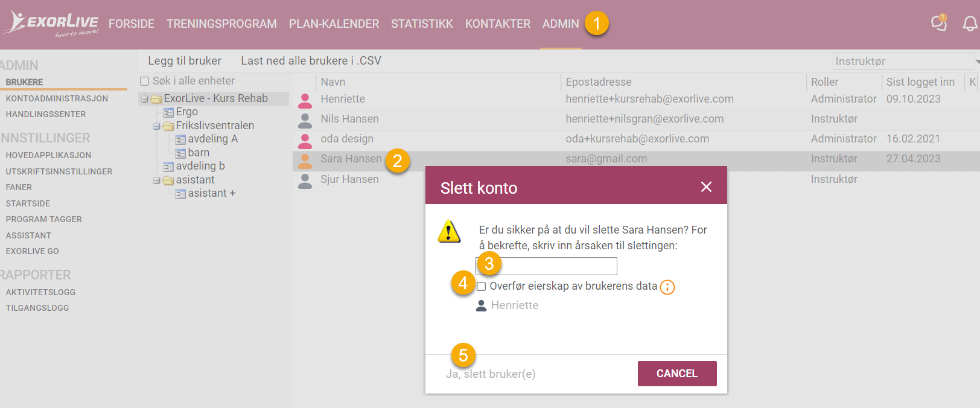980x408 pixels.
Task: Open AKTIVITETSLOGG report
Action: (40, 292)
